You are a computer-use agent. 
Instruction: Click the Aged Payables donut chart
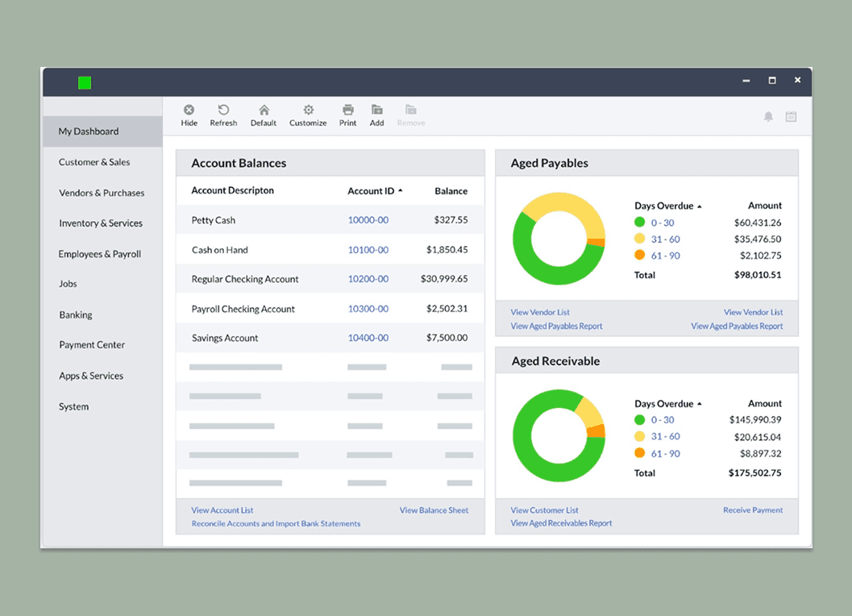coord(559,238)
